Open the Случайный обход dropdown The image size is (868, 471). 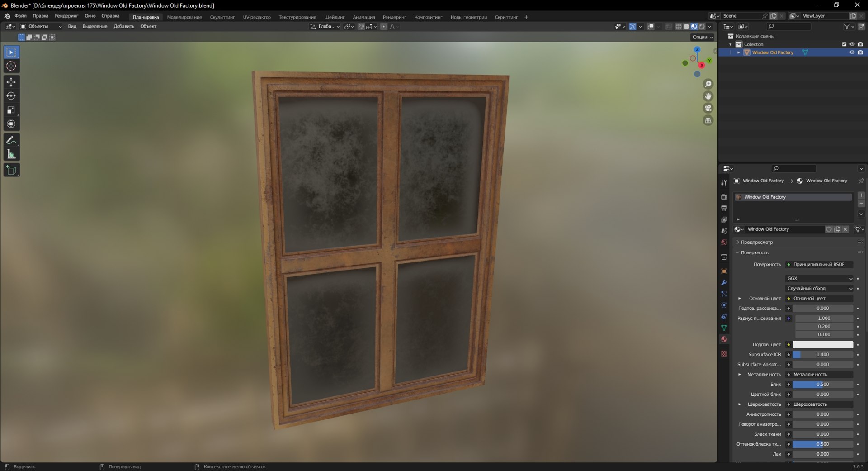tap(819, 288)
